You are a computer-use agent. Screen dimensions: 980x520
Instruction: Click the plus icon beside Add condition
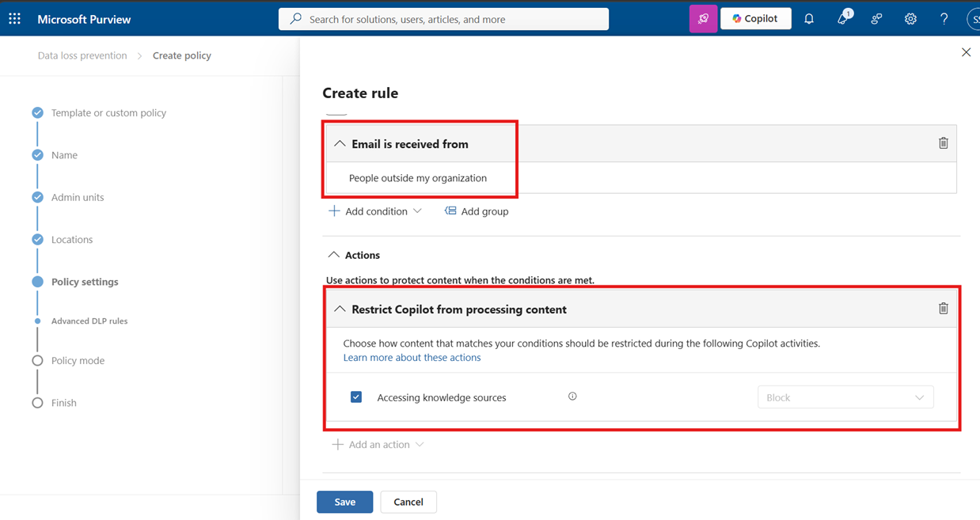coord(334,211)
